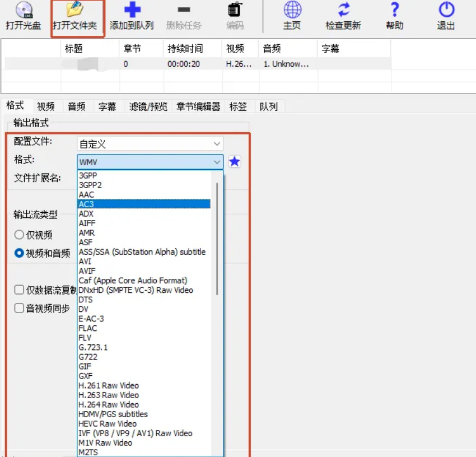
Task: Click the format list scrollbar thumb
Action: (x=217, y=239)
